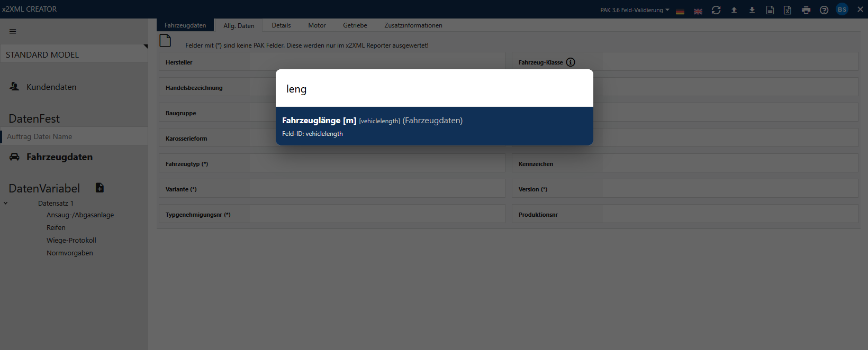This screenshot has height=350, width=868.
Task: Select the Fahrzeuglänge [m] search result
Action: pyautogui.click(x=434, y=126)
